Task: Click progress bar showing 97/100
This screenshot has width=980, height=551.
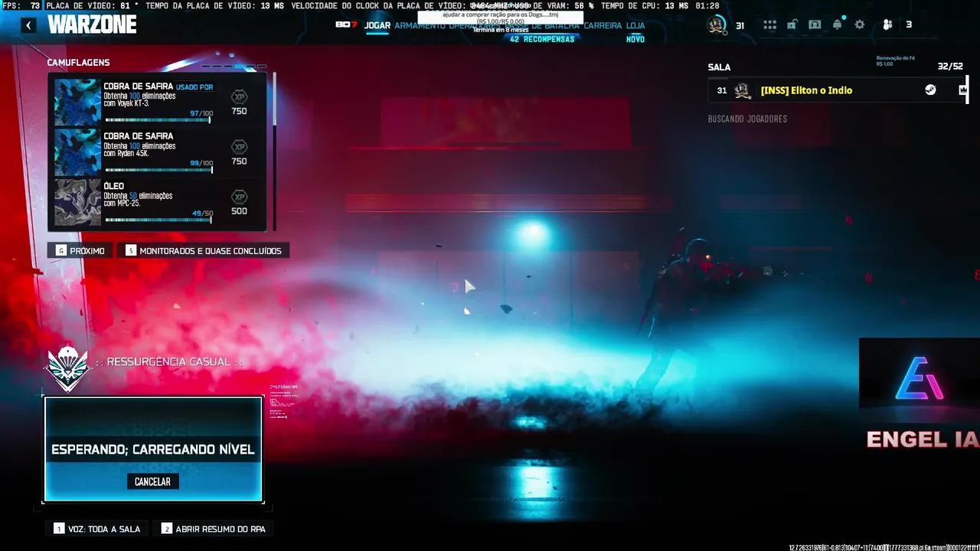Action: (x=157, y=120)
